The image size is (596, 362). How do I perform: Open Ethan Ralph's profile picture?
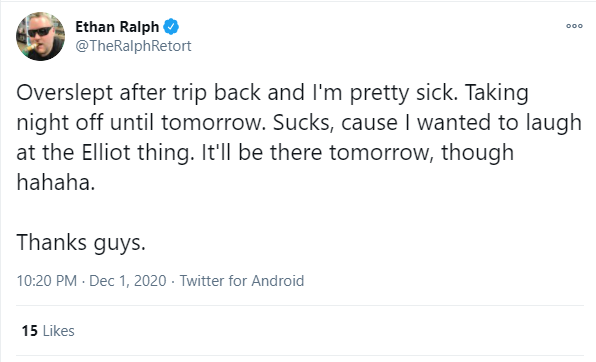40,37
